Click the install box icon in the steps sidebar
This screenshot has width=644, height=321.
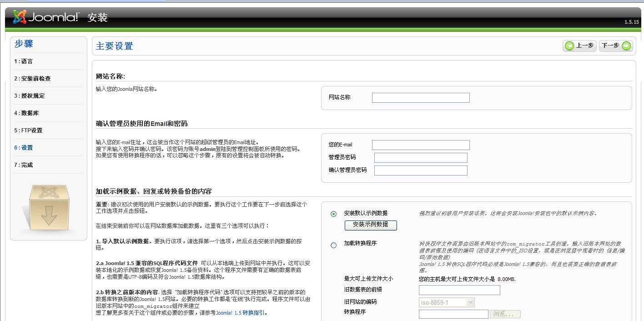click(x=49, y=209)
